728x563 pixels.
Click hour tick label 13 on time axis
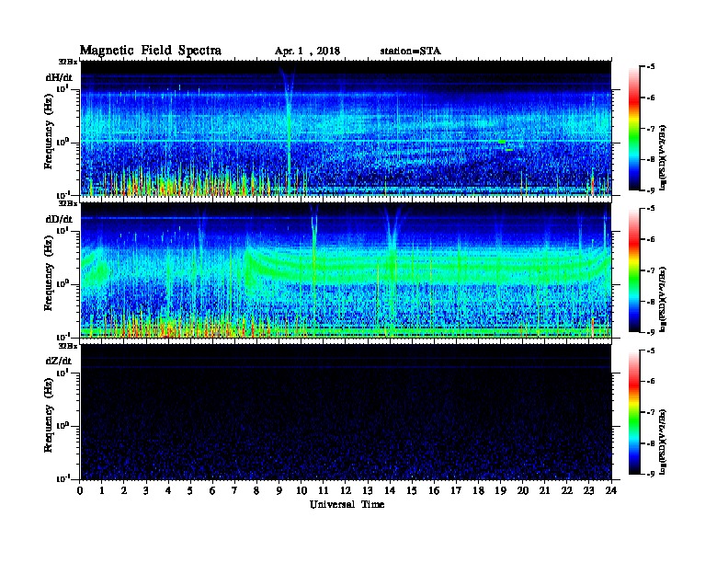point(368,490)
